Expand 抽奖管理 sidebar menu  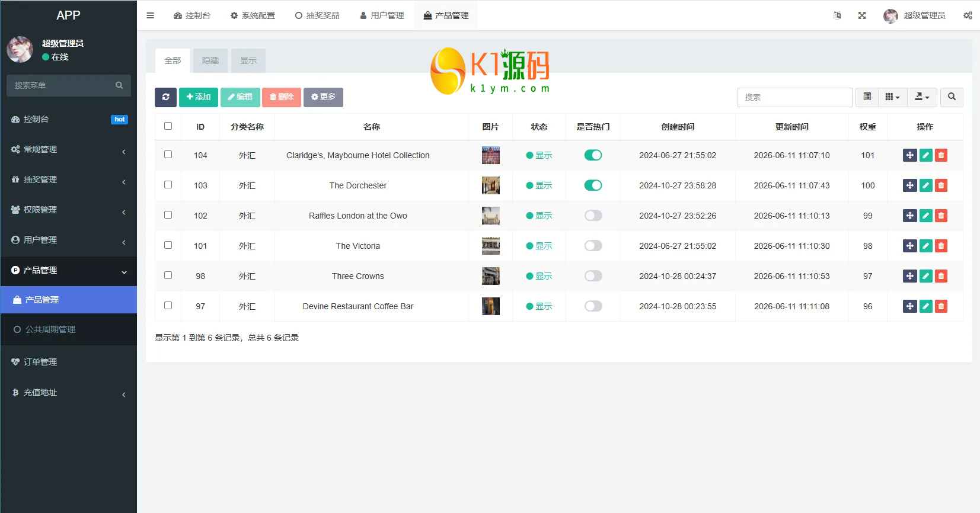pos(68,180)
